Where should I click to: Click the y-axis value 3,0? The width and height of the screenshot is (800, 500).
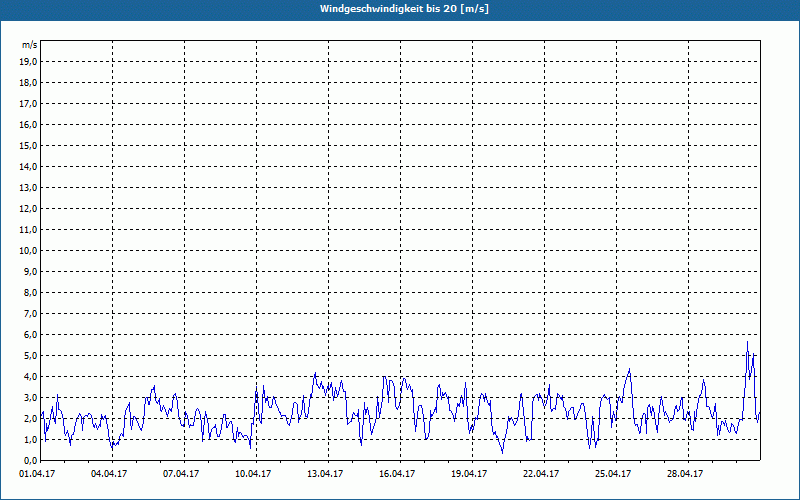coord(31,397)
